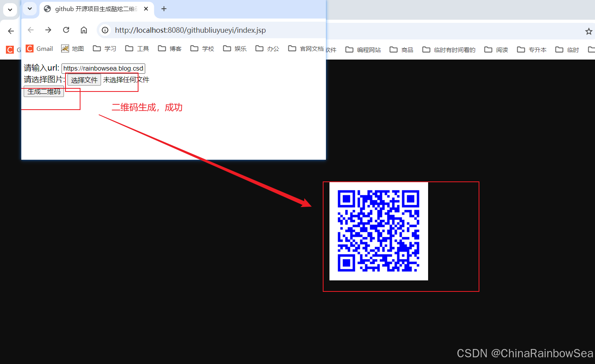Open the 专升本 bookmark folder
Image resolution: width=595 pixels, height=364 pixels.
point(531,50)
